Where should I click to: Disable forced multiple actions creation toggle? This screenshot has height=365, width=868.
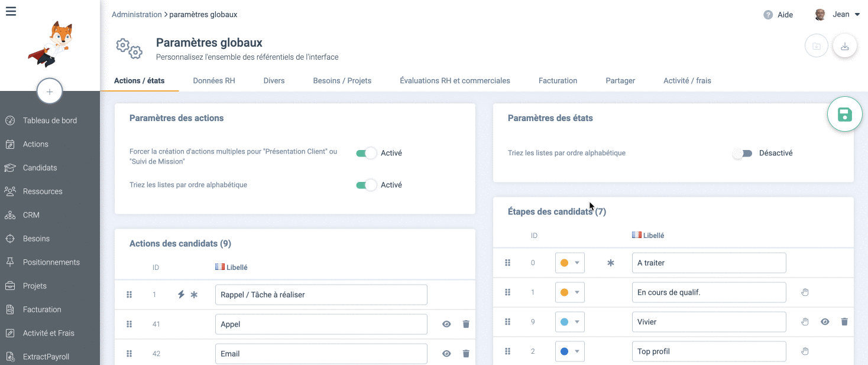[367, 153]
